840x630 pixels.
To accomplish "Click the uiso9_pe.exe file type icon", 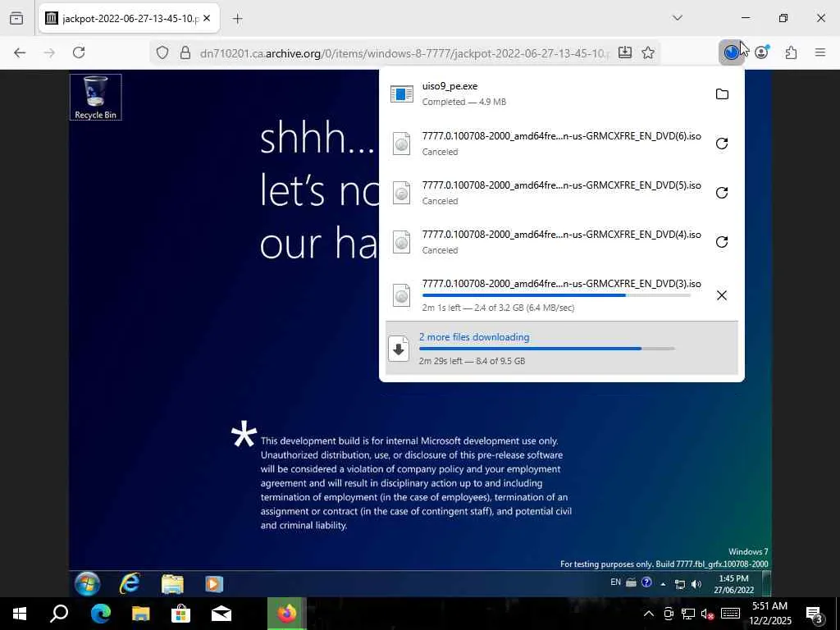I will coord(402,94).
